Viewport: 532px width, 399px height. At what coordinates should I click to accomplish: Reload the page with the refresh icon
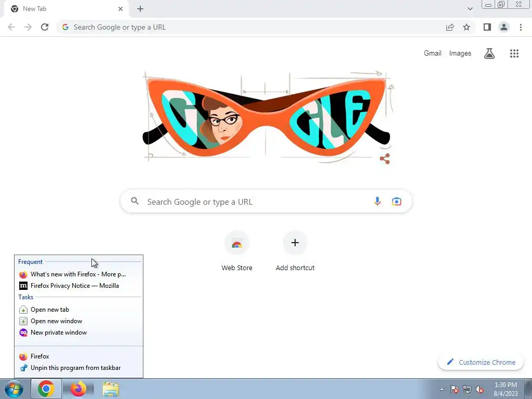pyautogui.click(x=45, y=27)
